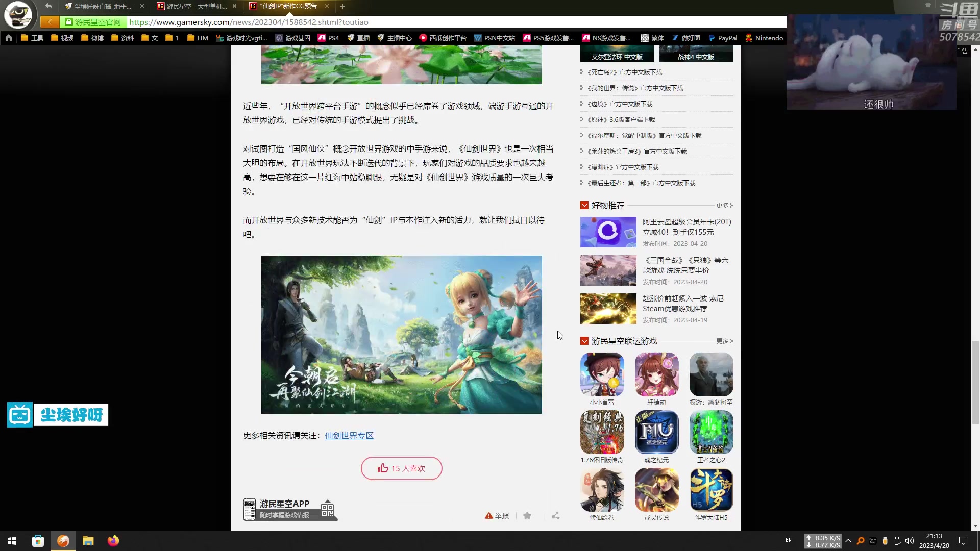The image size is (980, 551).
Task: Open a new tab with plus button
Action: tap(342, 6)
